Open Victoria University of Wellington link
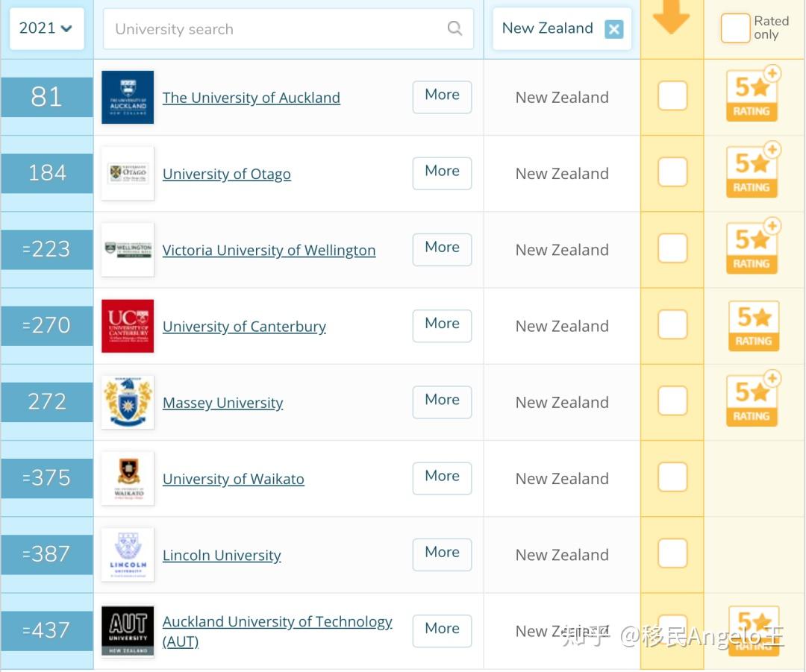The height and width of the screenshot is (672, 806). pyautogui.click(x=269, y=251)
